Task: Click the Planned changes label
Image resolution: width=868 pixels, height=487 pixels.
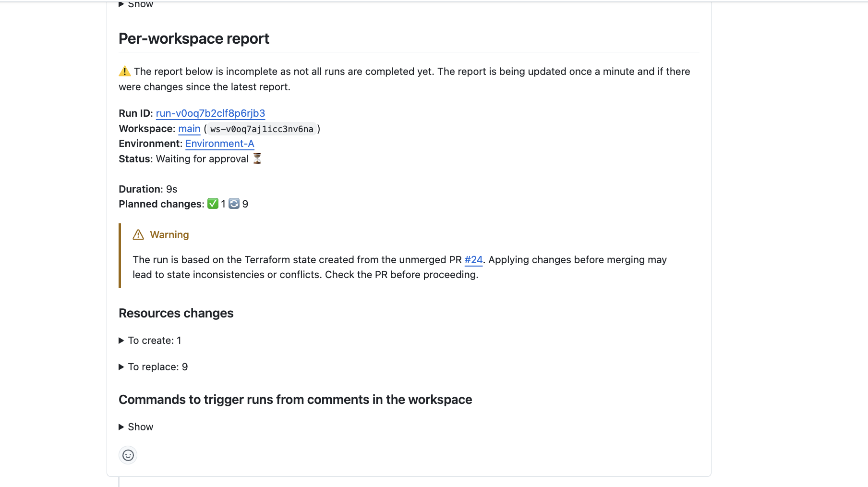Action: pyautogui.click(x=161, y=204)
